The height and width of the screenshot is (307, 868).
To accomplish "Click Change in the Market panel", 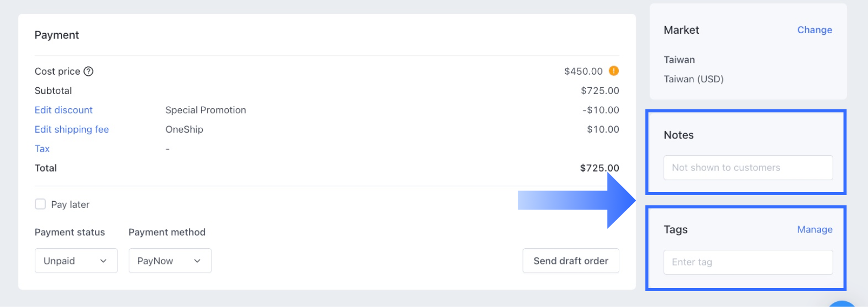I will [814, 30].
